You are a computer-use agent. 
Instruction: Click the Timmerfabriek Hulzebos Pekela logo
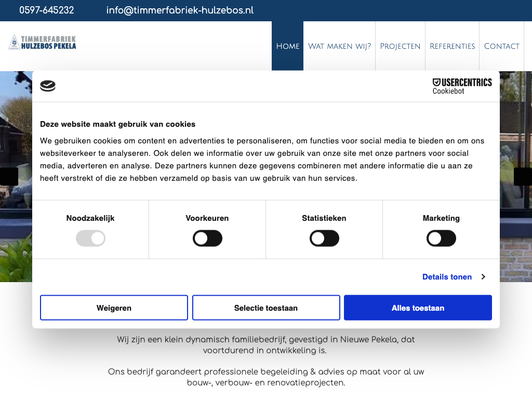click(x=43, y=43)
